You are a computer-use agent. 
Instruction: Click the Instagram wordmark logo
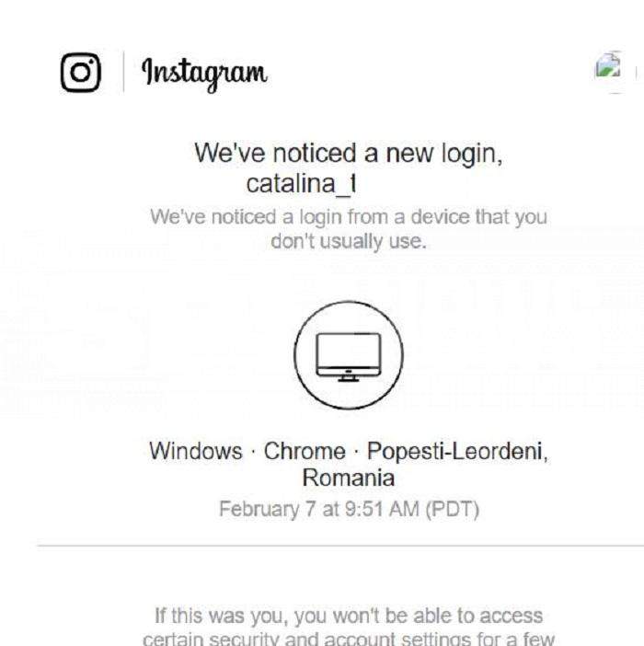pyautogui.click(x=204, y=72)
